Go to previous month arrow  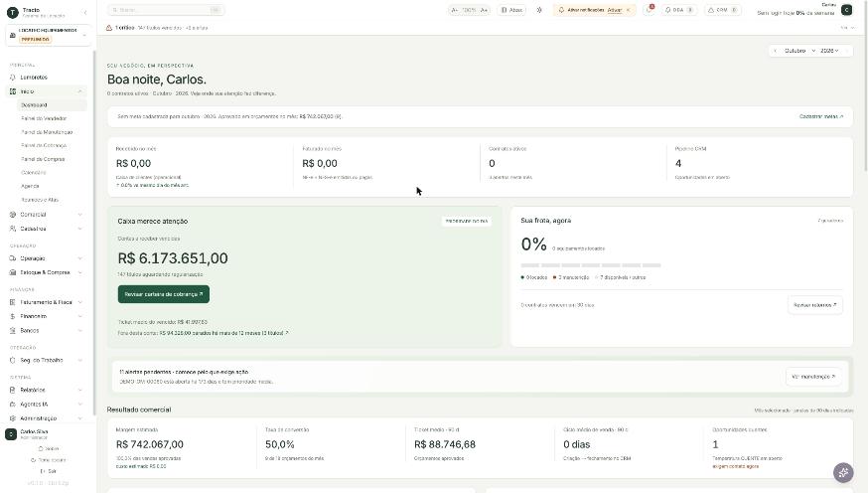coord(775,51)
